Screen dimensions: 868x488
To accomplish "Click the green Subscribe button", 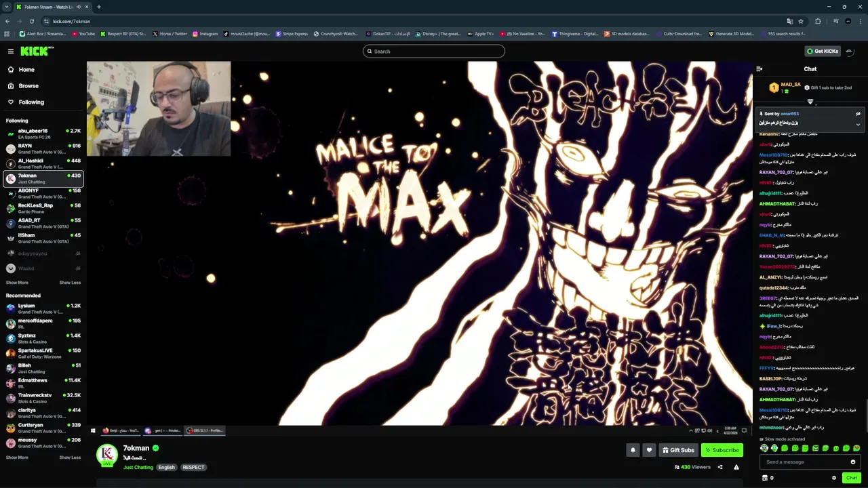I will point(722,450).
